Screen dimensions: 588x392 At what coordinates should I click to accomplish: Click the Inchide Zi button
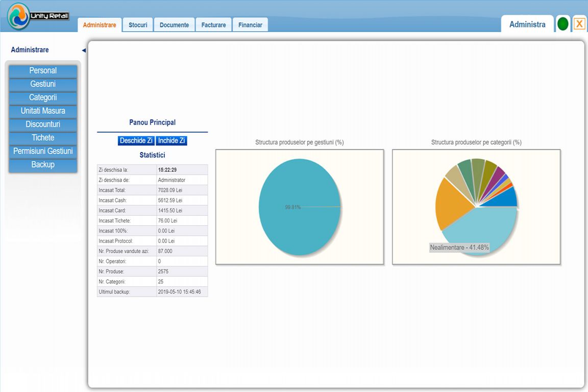[x=171, y=141]
